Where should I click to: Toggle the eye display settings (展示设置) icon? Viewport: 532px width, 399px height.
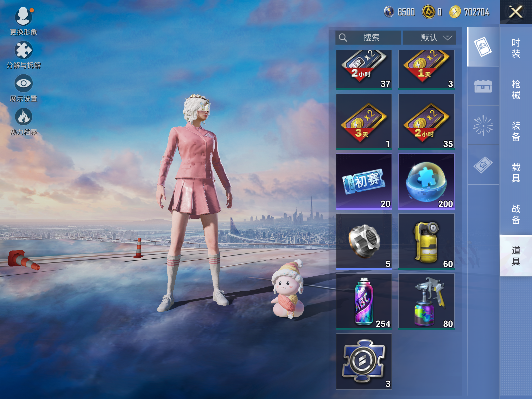coord(23,83)
